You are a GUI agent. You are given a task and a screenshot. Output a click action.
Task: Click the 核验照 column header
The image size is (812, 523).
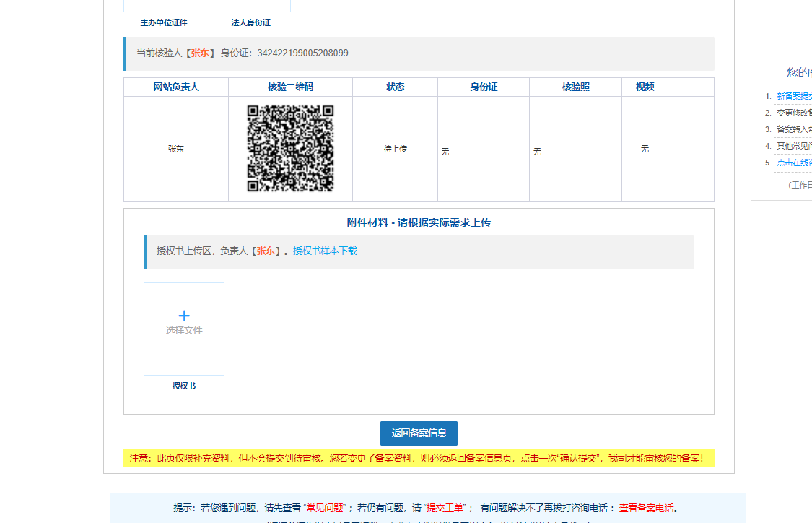(576, 87)
